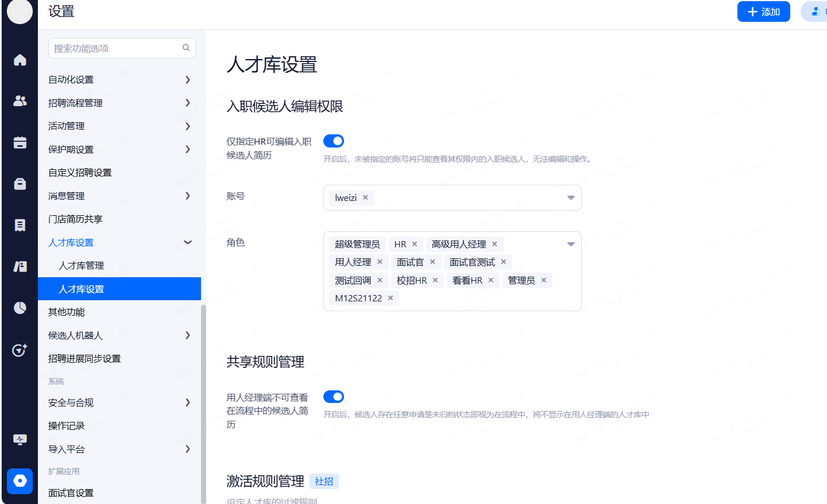The image size is (827, 504).
Task: Remove the lweizi account tag
Action: pyautogui.click(x=365, y=197)
